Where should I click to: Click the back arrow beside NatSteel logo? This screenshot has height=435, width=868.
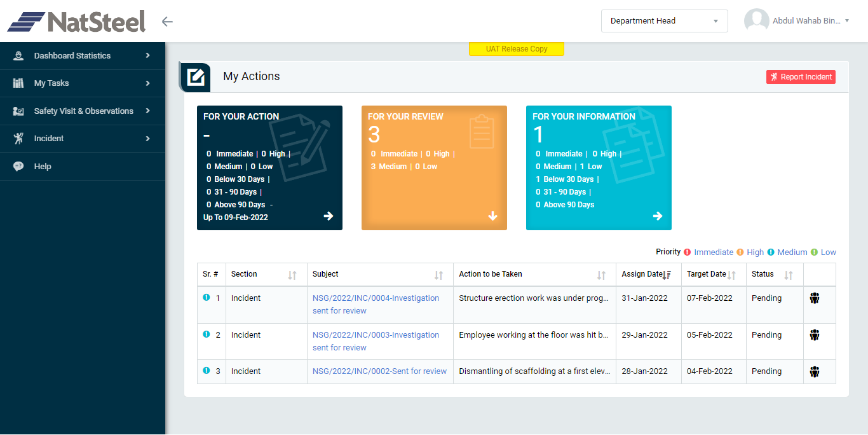click(x=167, y=22)
